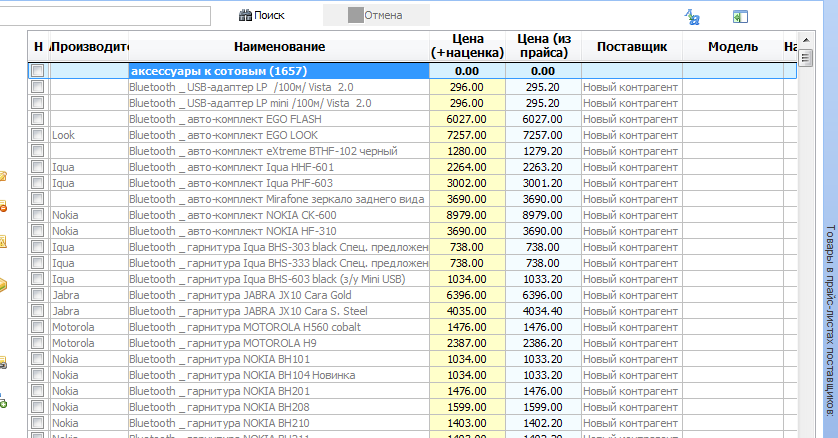Tick checkbox for USB-адаптер LP /100м/ Vista row
Viewport: 838px width, 438px height.
pos(37,87)
